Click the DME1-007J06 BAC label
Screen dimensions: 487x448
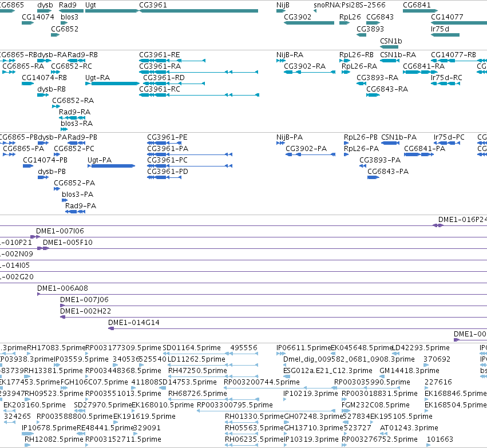(x=84, y=300)
